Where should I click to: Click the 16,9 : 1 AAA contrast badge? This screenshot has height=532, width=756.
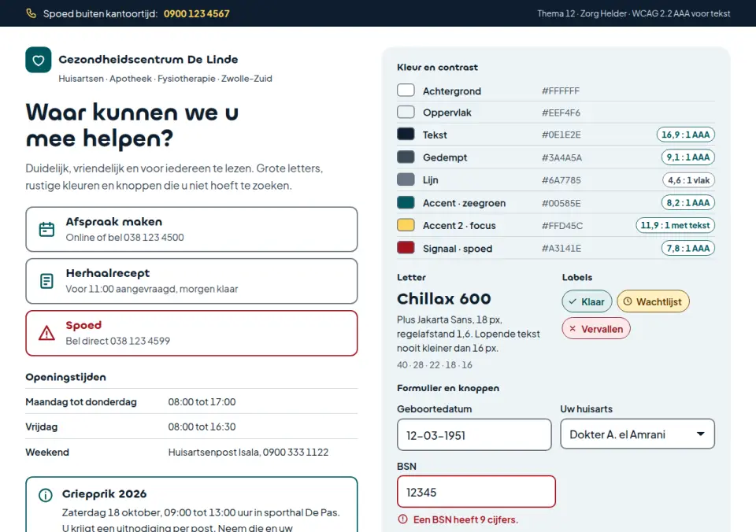coord(686,135)
